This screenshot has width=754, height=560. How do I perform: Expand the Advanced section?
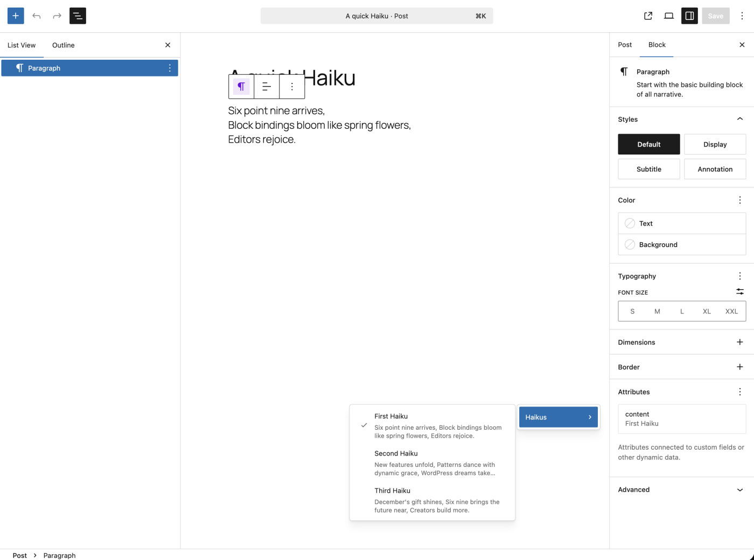[x=739, y=490]
